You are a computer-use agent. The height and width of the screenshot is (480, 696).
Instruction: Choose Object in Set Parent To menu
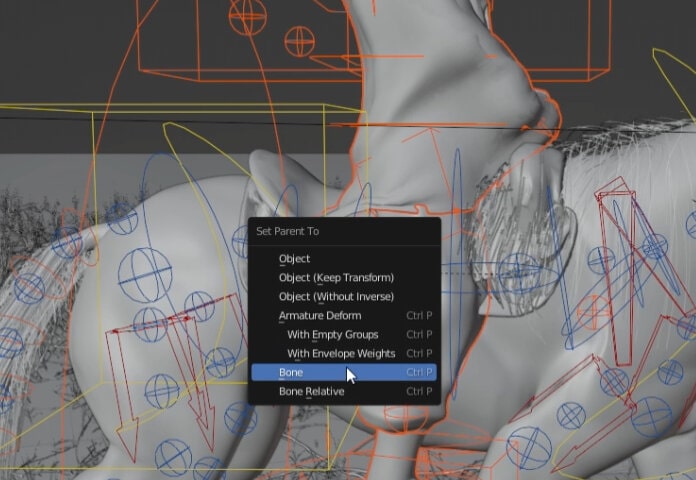(x=344, y=258)
